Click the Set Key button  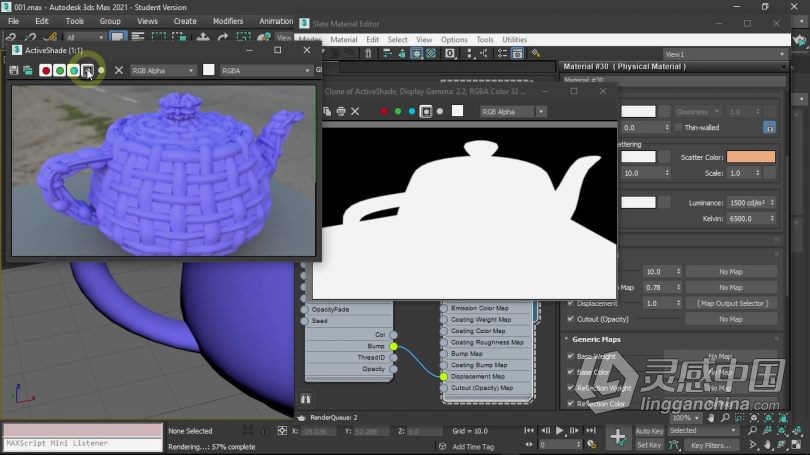(x=649, y=445)
